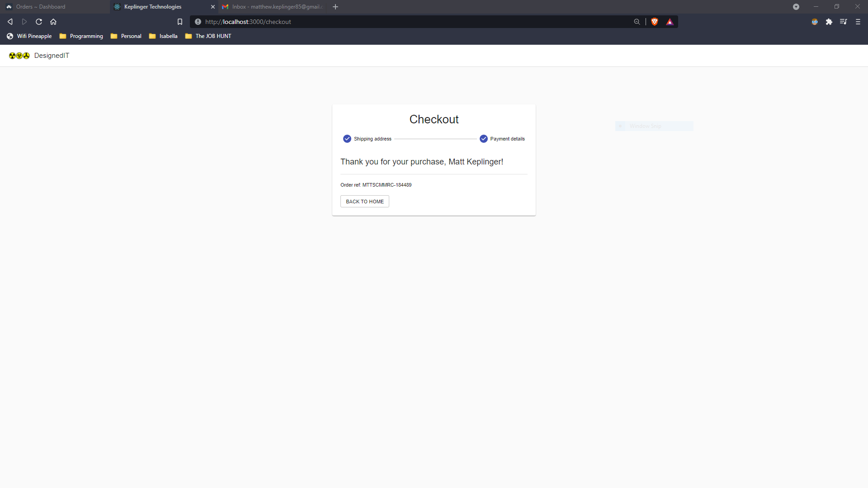Click the DesignedIT radioactive logo

pyautogui.click(x=19, y=56)
